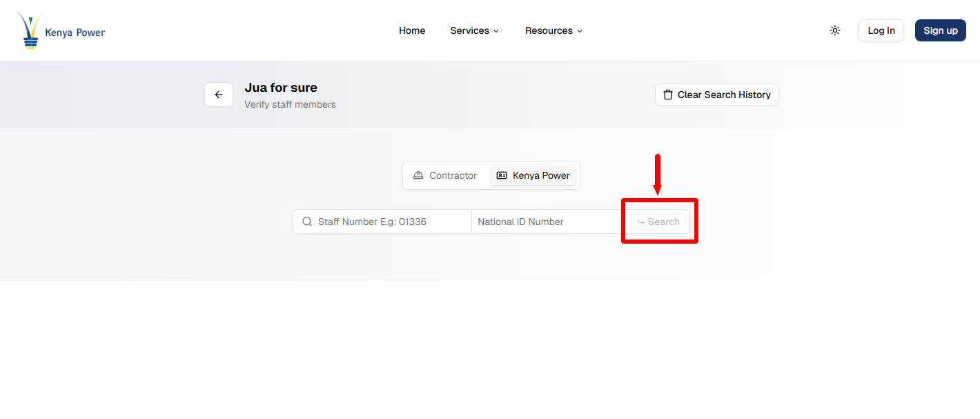Viewport: 980px width, 419px height.
Task: Click the Kenya Power logo
Action: [61, 30]
